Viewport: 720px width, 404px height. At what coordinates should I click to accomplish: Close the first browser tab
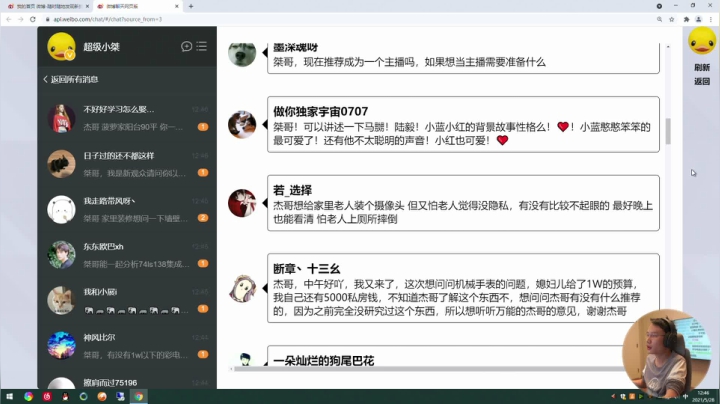(87, 6)
